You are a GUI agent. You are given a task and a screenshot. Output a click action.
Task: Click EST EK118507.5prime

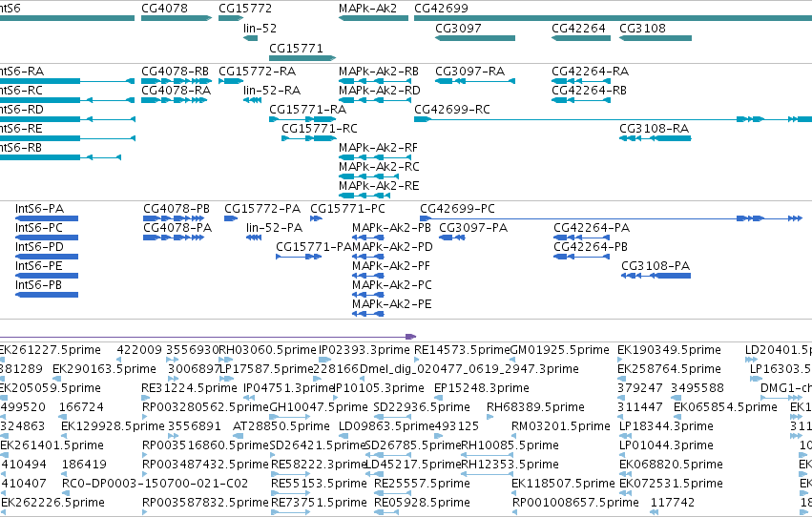(563, 484)
